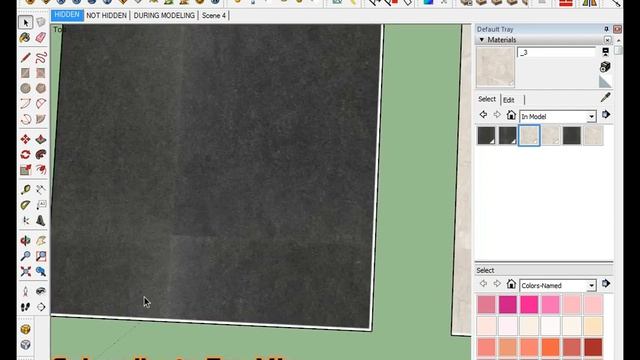Go back in upper materials browser
The height and width of the screenshot is (360, 640).
pyautogui.click(x=483, y=115)
